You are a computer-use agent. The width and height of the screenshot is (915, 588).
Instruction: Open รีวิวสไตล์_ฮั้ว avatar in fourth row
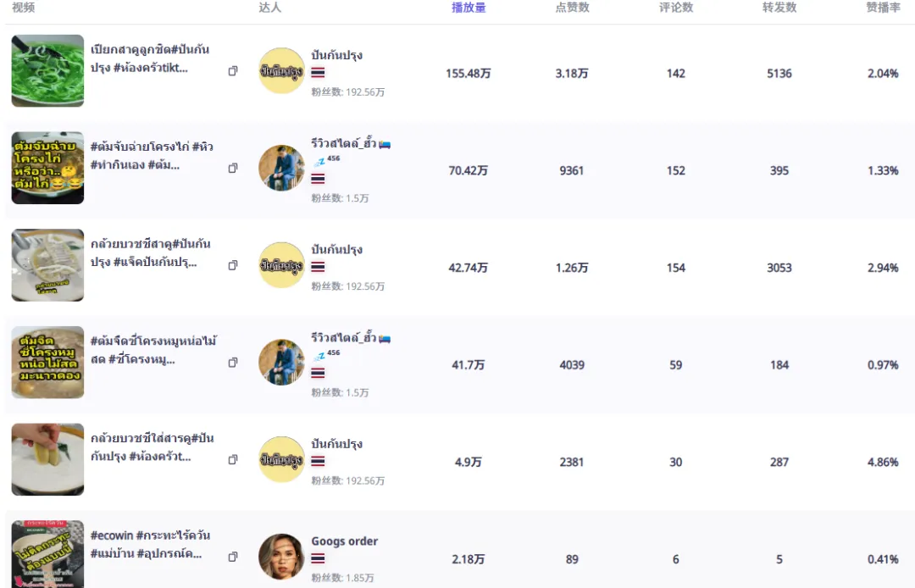[281, 363]
